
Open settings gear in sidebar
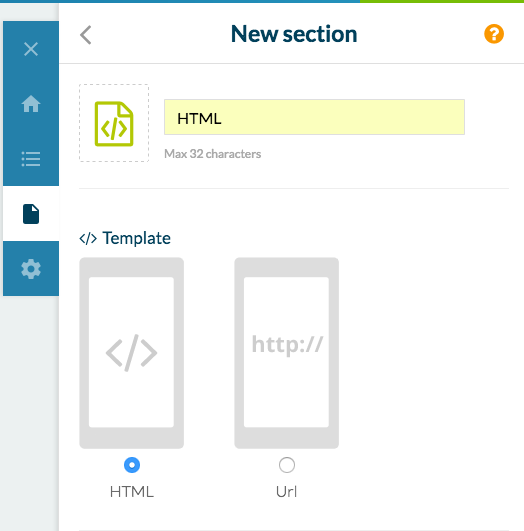pyautogui.click(x=31, y=269)
